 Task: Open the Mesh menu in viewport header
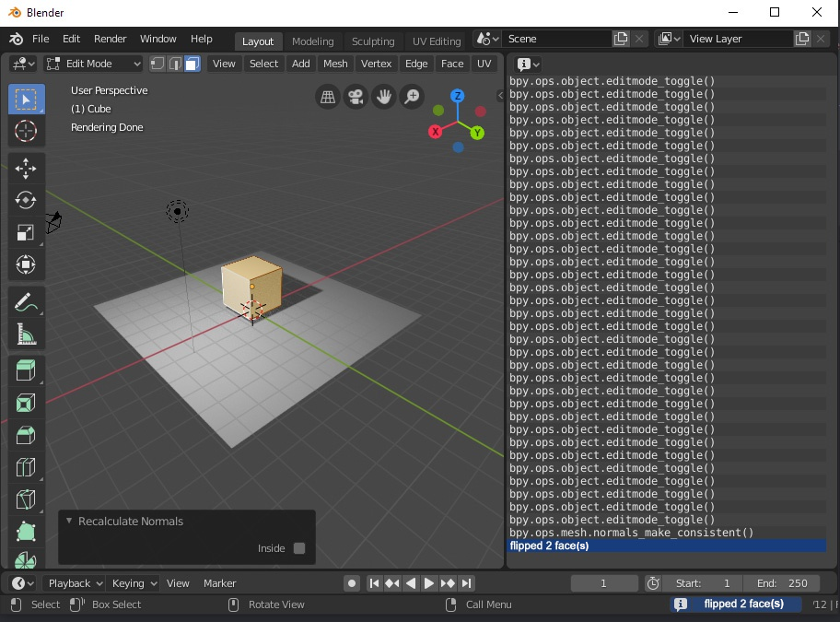(x=335, y=64)
